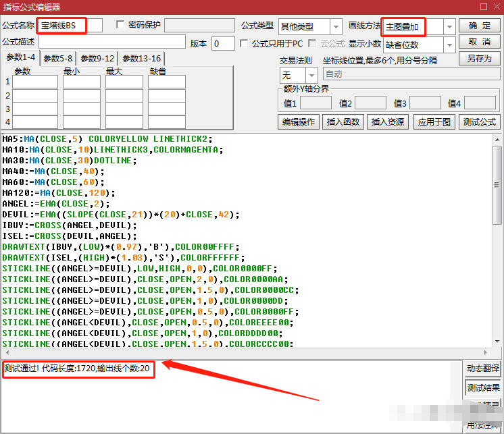
Task: Click the IBUY:=CROSS(ANGEL,DEVIL) line
Action: coord(70,225)
